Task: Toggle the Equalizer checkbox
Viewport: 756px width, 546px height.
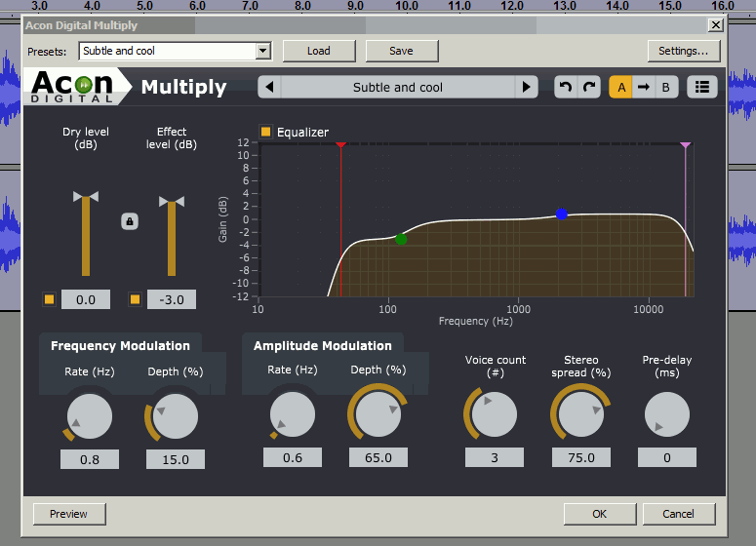Action: pos(265,132)
